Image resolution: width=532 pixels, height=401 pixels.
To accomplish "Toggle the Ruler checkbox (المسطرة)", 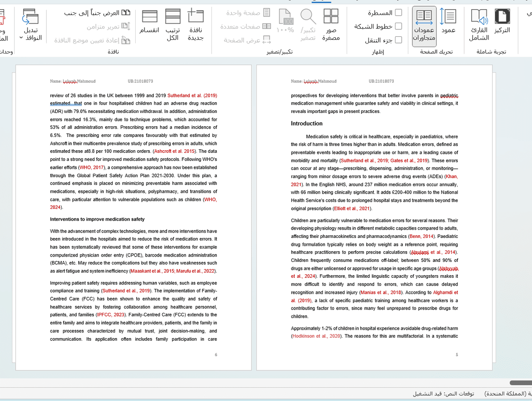I will pyautogui.click(x=398, y=13).
